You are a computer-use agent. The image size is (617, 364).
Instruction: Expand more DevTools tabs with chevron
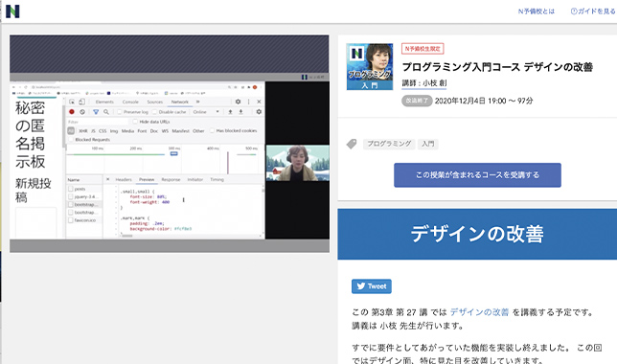click(197, 102)
